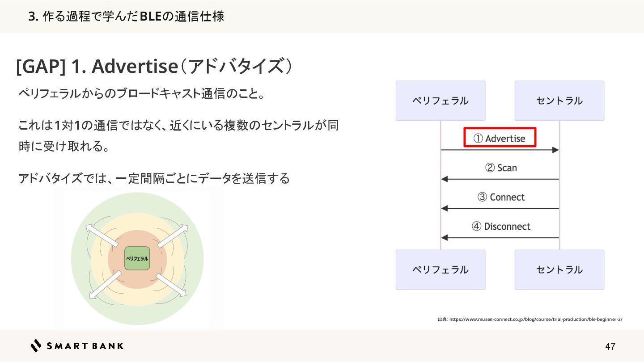Select the top ペリフェラル box
The height and width of the screenshot is (362, 644).
coord(440,101)
